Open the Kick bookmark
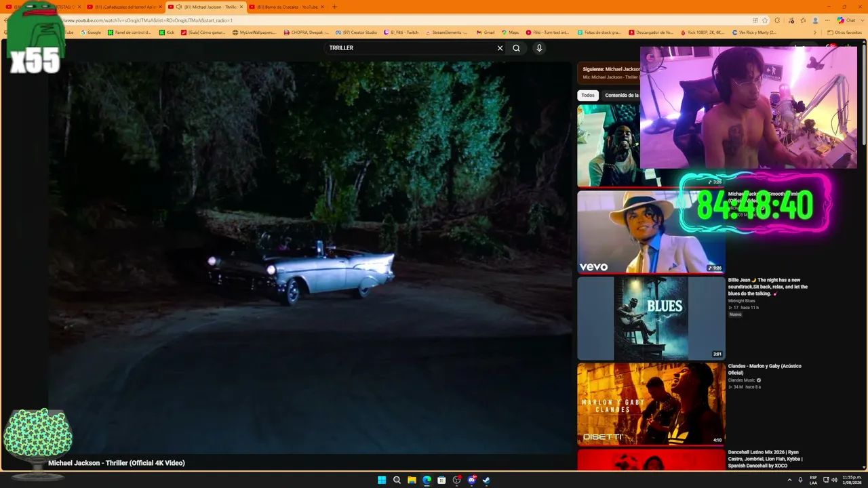The width and height of the screenshot is (868, 488). (166, 32)
